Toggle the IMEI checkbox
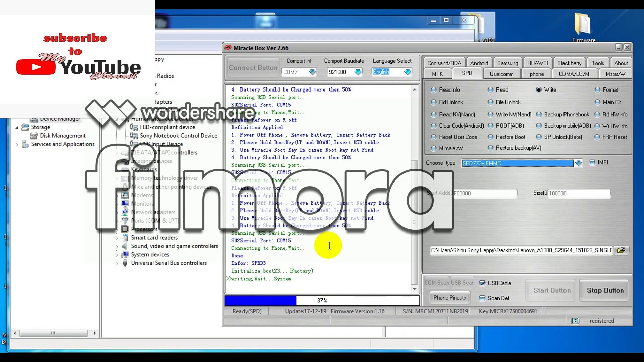 coord(592,163)
